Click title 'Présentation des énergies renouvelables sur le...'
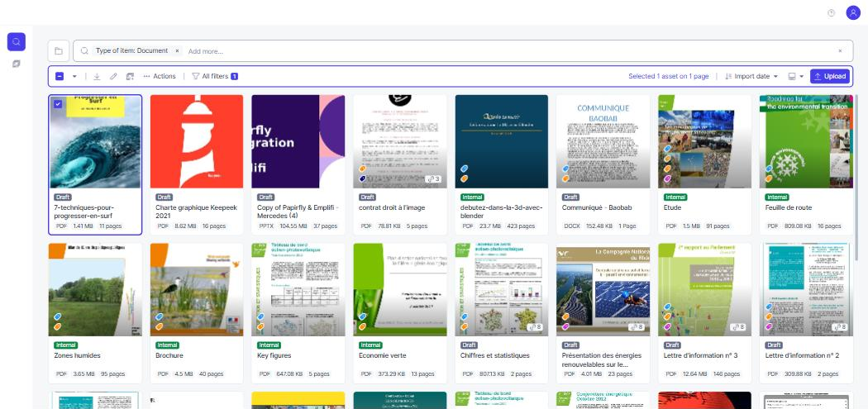The height and width of the screenshot is (409, 868). pyautogui.click(x=603, y=359)
